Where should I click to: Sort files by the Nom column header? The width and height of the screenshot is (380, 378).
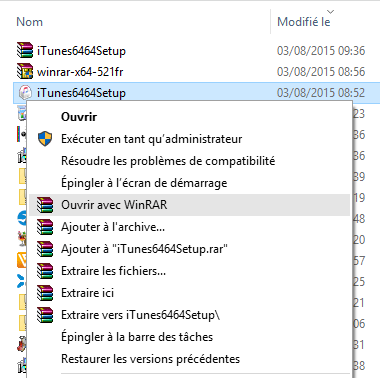[x=29, y=22]
